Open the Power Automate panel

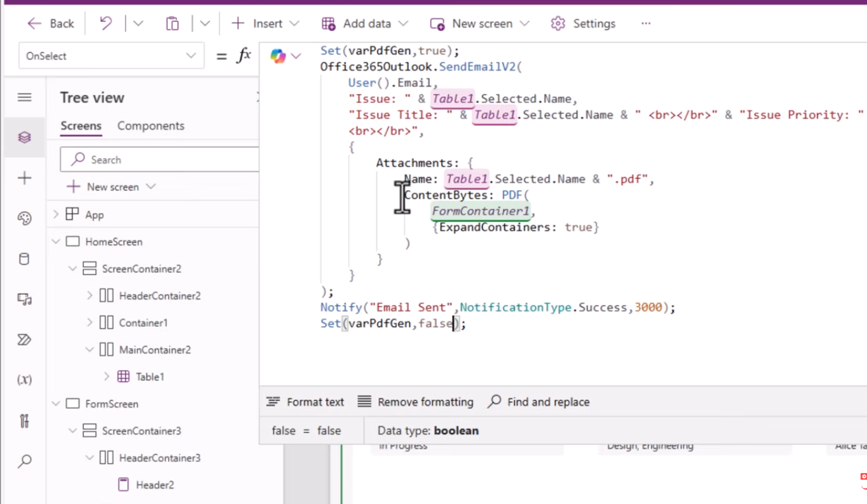24,340
